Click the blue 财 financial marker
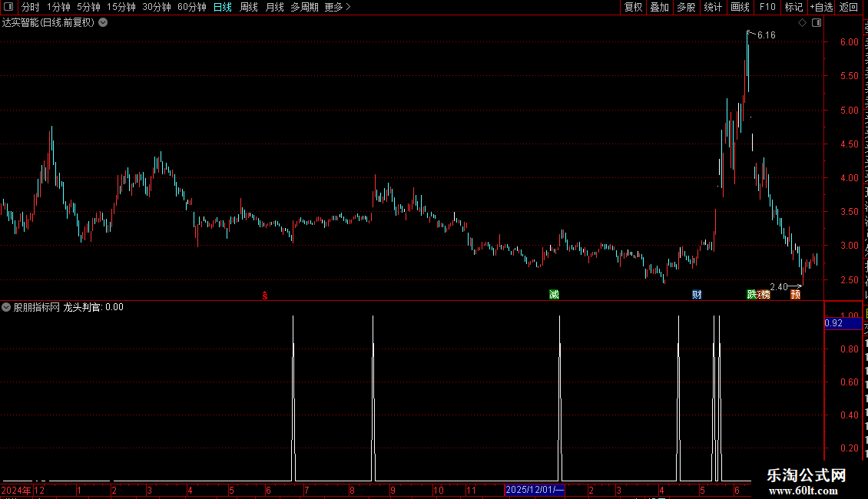This screenshot has width=868, height=499. coord(697,294)
